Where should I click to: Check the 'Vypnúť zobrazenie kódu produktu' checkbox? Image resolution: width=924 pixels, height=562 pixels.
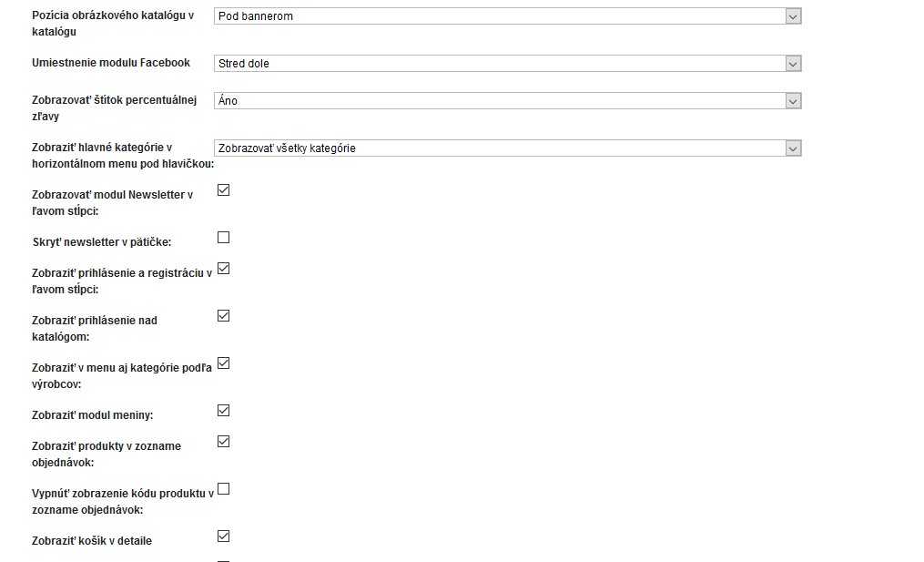point(224,489)
